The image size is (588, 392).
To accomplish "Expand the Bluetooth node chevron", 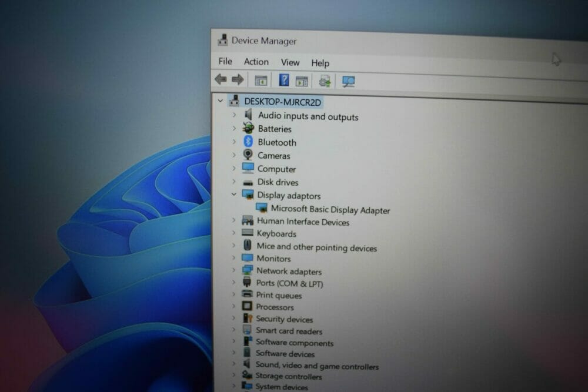I will (x=234, y=142).
